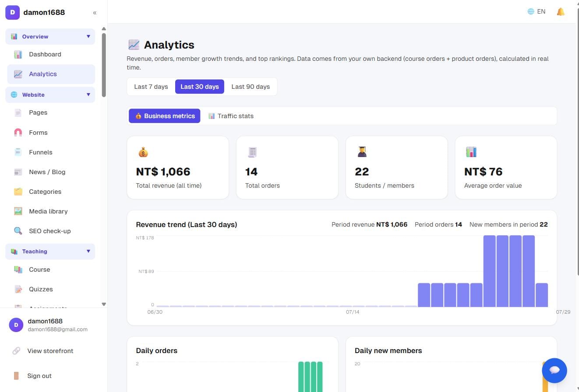Click the News / Blog newspaper icon
The width and height of the screenshot is (579, 392).
point(18,172)
